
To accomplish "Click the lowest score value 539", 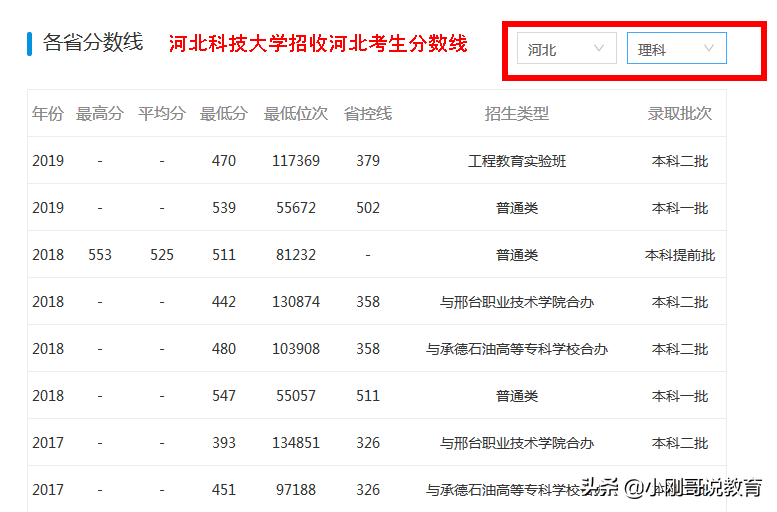I will coord(223,208).
